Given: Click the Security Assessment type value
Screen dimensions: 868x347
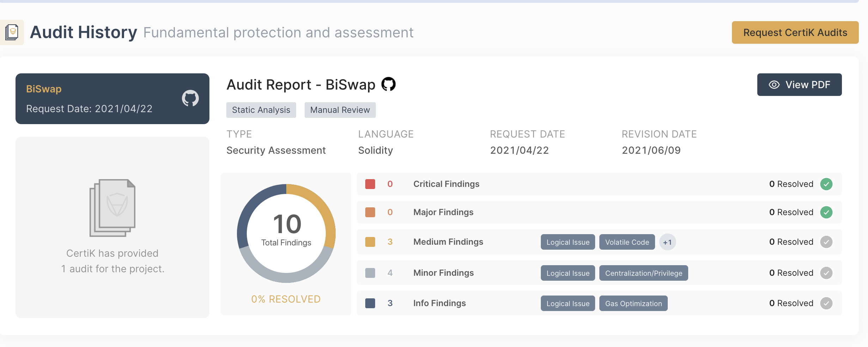Looking at the screenshot, I should tap(276, 151).
